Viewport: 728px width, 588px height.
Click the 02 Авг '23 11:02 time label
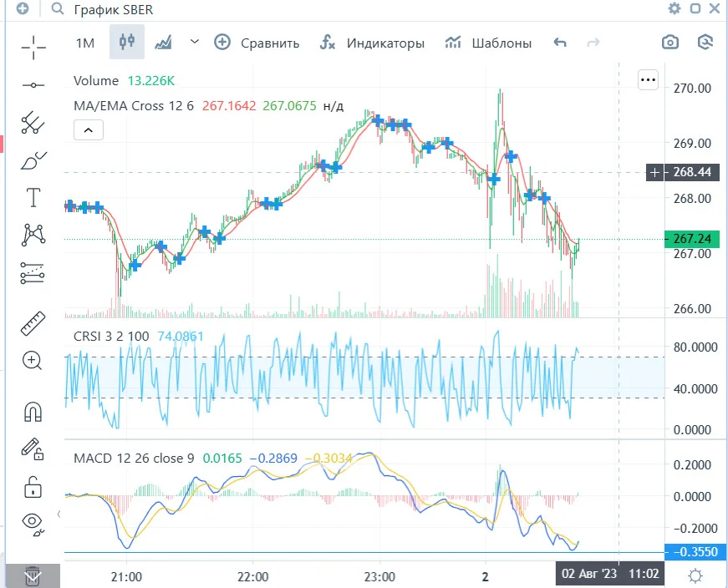click(x=610, y=574)
